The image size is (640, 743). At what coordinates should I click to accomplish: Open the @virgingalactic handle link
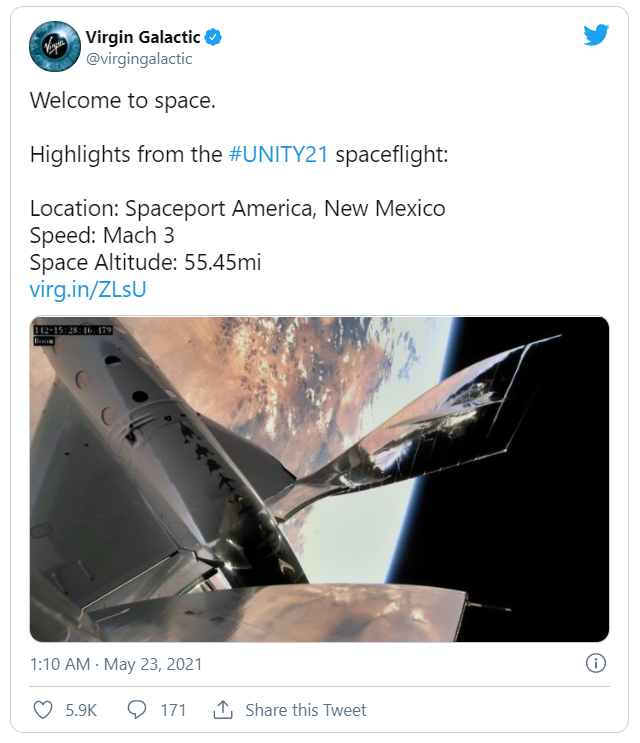pos(139,59)
